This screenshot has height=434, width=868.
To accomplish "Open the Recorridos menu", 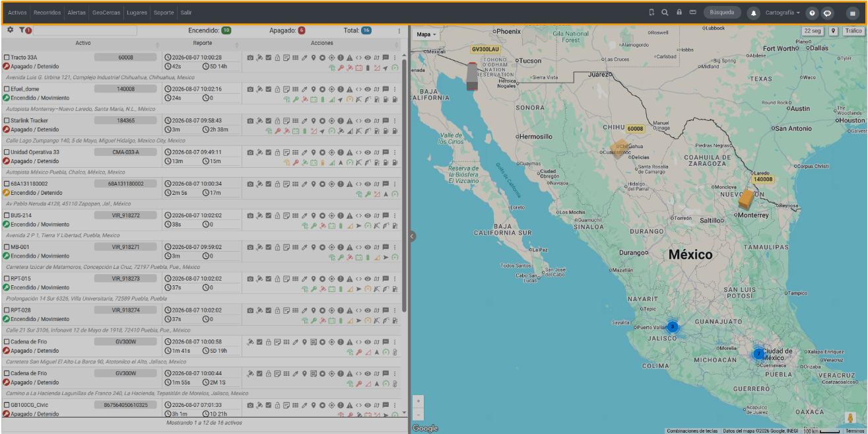I will pyautogui.click(x=48, y=13).
